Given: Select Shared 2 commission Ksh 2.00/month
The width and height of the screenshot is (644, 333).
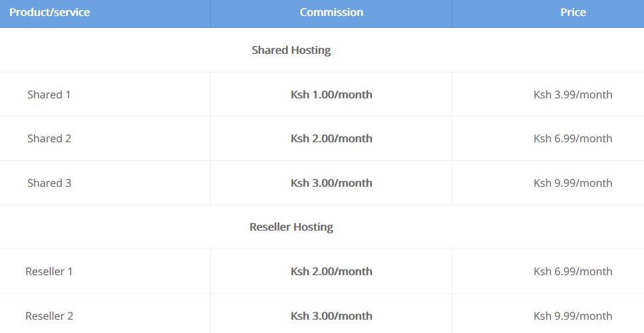Looking at the screenshot, I should 331,139.
